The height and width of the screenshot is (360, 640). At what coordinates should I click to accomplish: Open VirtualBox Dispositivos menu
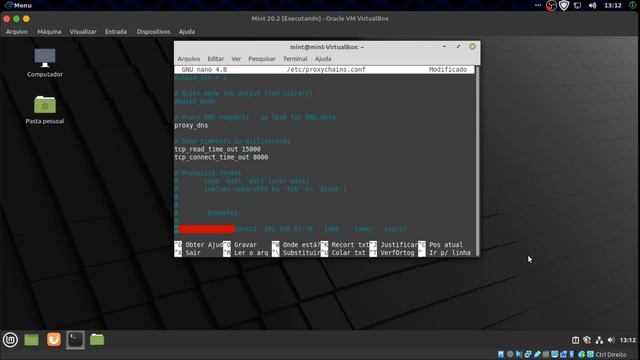tap(153, 31)
